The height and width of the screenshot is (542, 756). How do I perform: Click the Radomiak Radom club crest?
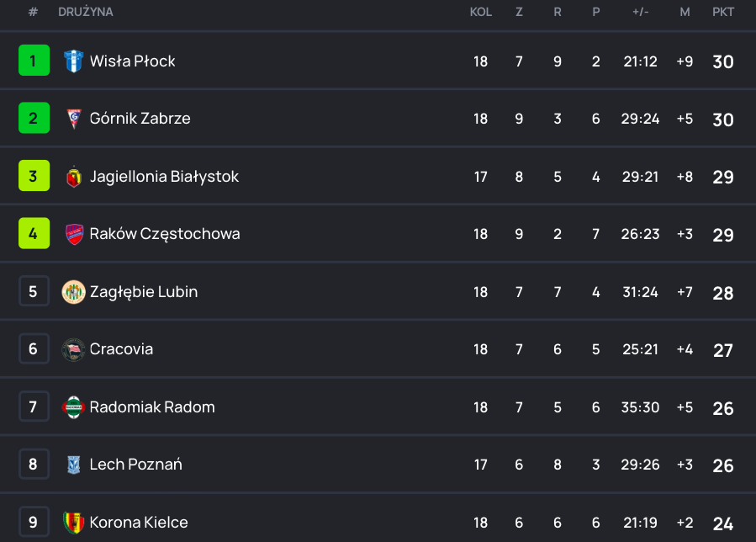pyautogui.click(x=74, y=407)
